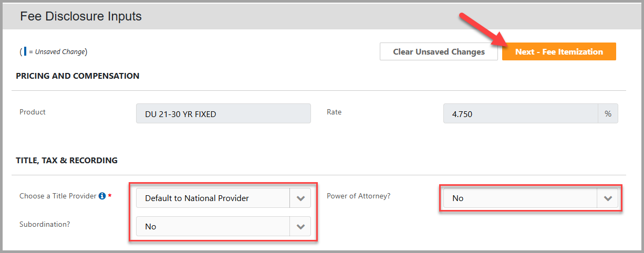644x253 pixels.
Task: Click the Product label text
Action: click(x=33, y=112)
